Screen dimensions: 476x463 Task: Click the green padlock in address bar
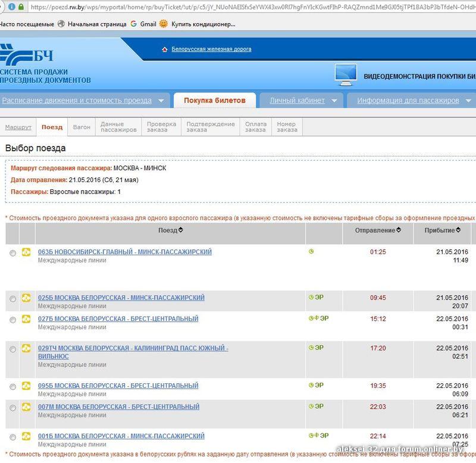[x=21, y=8]
